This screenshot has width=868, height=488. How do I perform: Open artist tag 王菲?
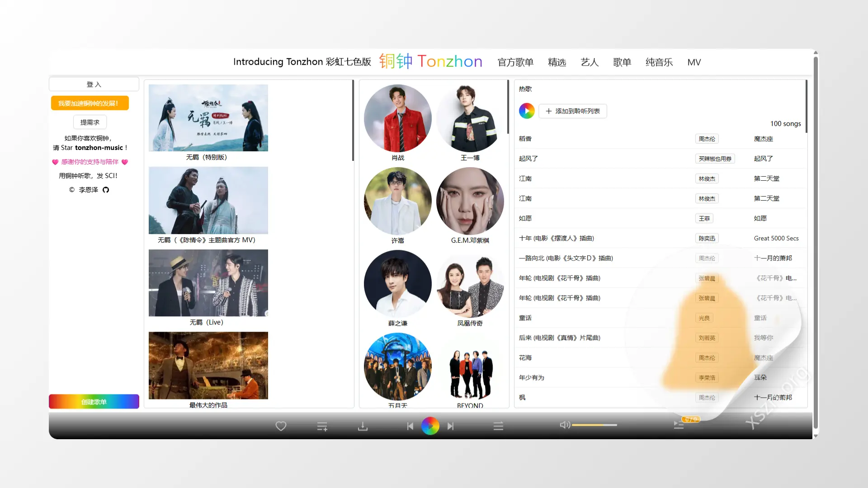(x=704, y=218)
